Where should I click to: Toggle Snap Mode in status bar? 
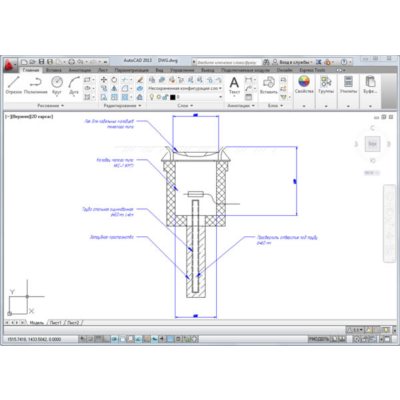coord(90,339)
